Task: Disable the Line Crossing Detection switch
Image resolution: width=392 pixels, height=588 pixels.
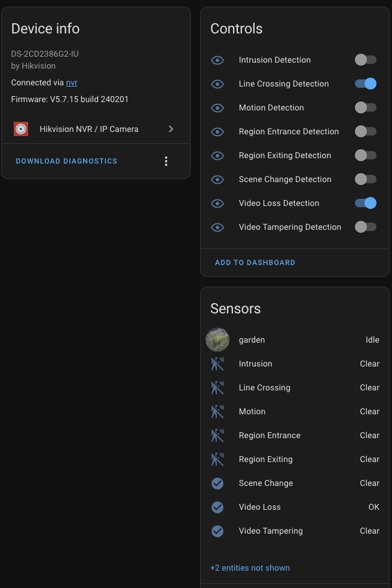Action: pos(365,84)
